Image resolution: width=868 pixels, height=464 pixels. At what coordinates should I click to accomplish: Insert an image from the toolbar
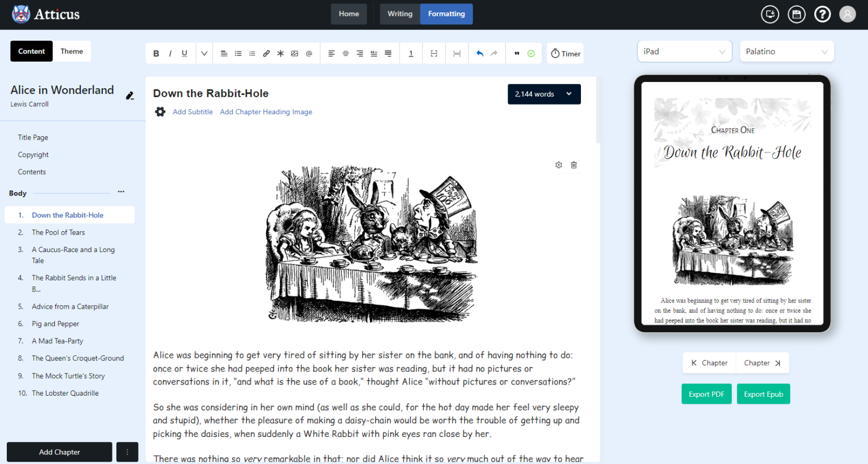[294, 54]
